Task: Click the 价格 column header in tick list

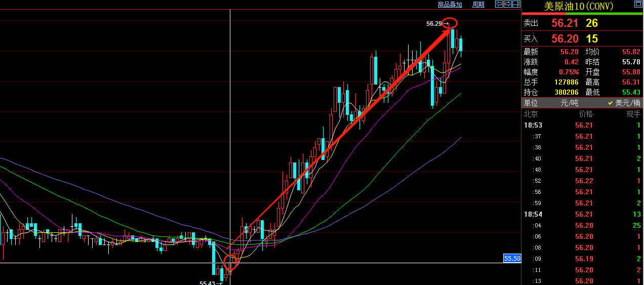Action: click(x=585, y=114)
